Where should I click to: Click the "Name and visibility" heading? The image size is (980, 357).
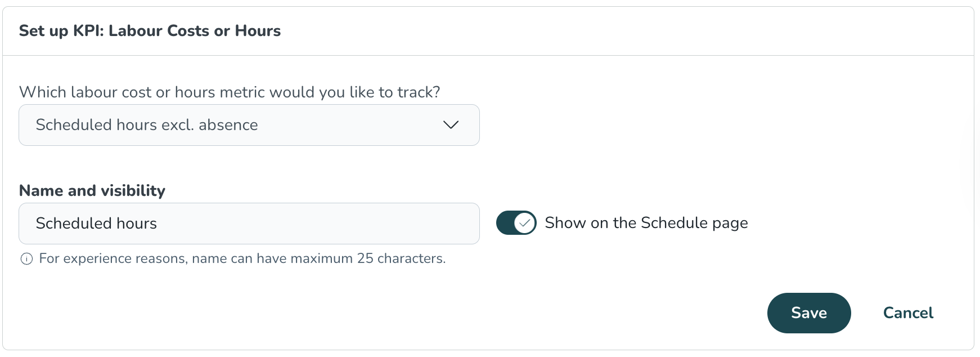tap(92, 191)
